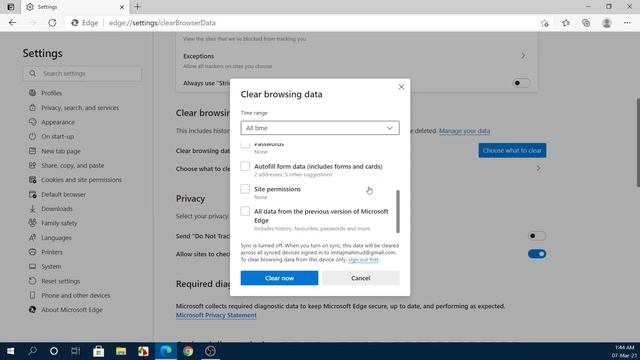Open Privacy, search, and services section
Viewport: 640px width, 360px height.
coord(80,108)
